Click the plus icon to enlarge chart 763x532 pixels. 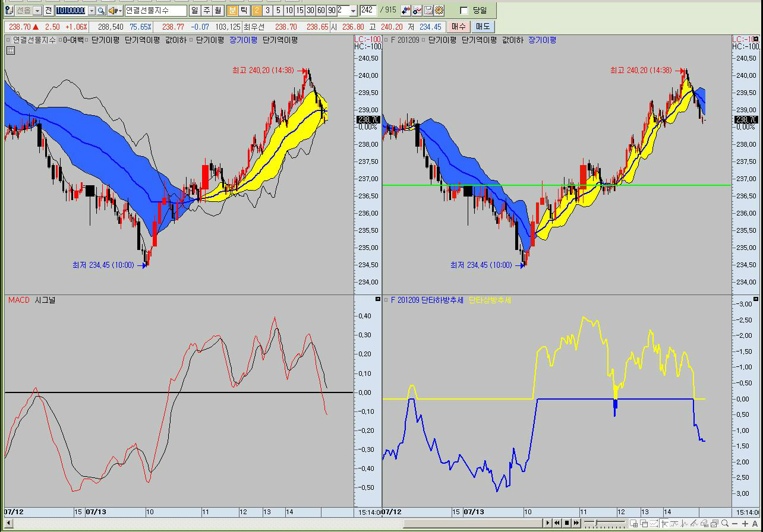tap(746, 523)
